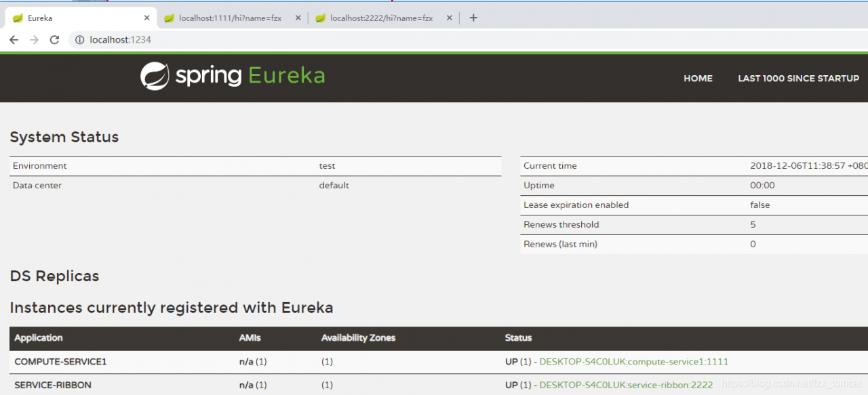Click Instances currently registered with Eureka heading
This screenshot has width=868, height=395.
[172, 308]
